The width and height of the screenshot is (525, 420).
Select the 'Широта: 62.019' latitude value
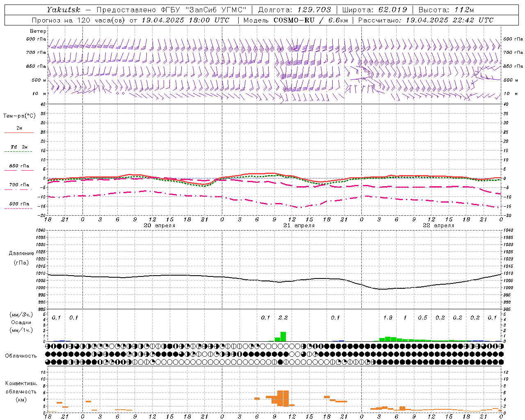tap(375, 10)
